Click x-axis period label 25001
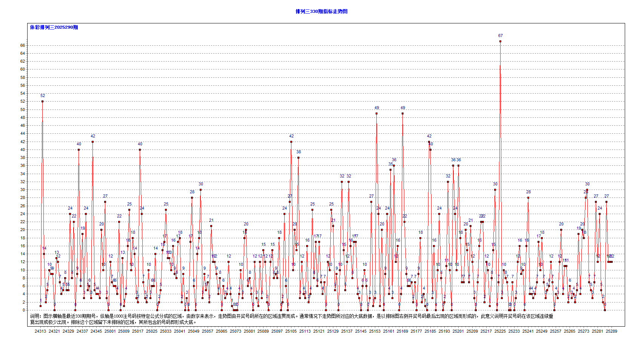This screenshot has height=344, width=644. coord(110,331)
